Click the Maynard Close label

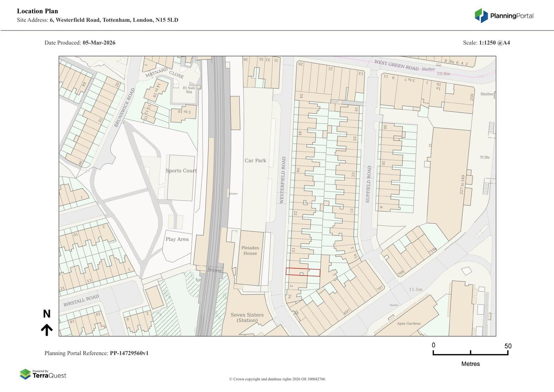click(164, 73)
